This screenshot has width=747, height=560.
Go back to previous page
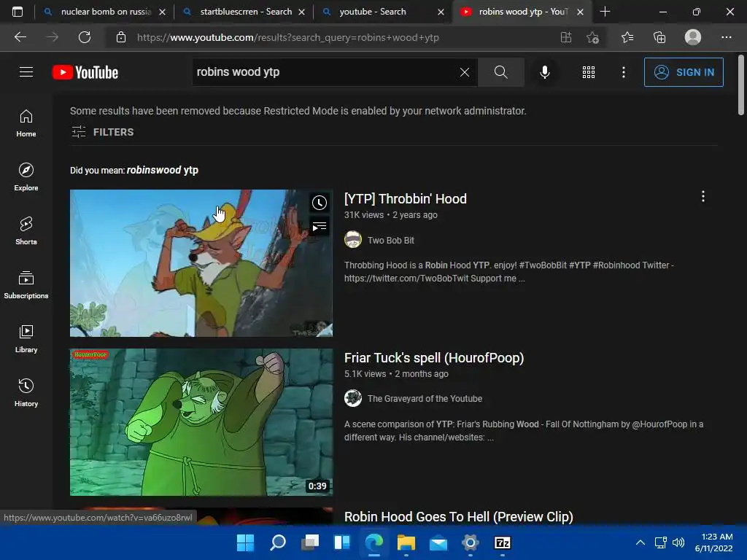click(x=20, y=37)
